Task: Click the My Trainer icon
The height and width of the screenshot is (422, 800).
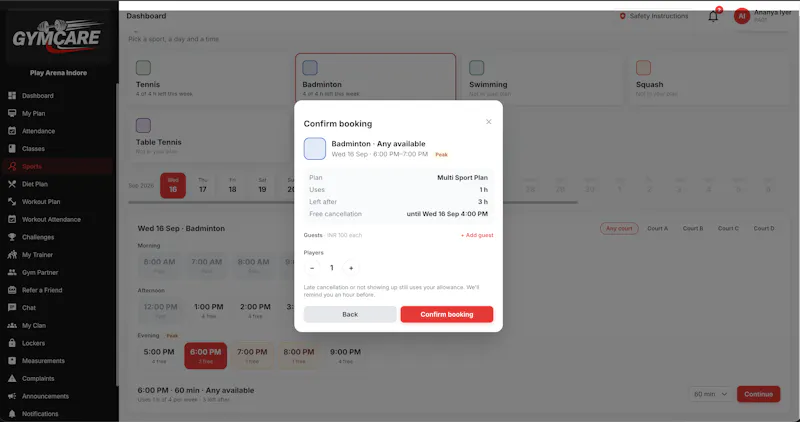Action: click(12, 255)
